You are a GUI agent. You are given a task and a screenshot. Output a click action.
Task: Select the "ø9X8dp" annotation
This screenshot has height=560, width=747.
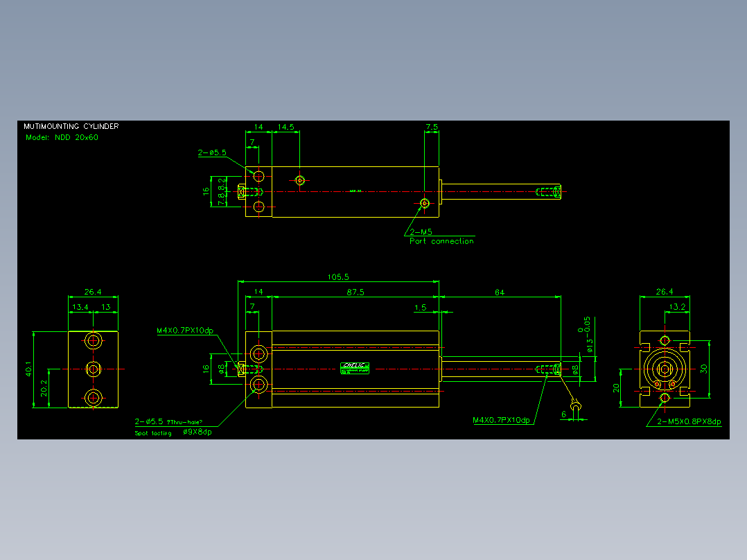197,432
